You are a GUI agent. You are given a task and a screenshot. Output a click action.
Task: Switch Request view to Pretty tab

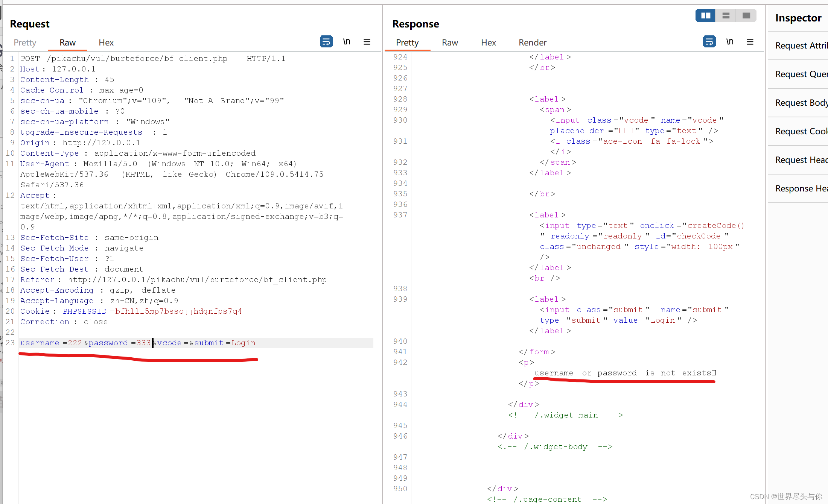[x=25, y=43]
